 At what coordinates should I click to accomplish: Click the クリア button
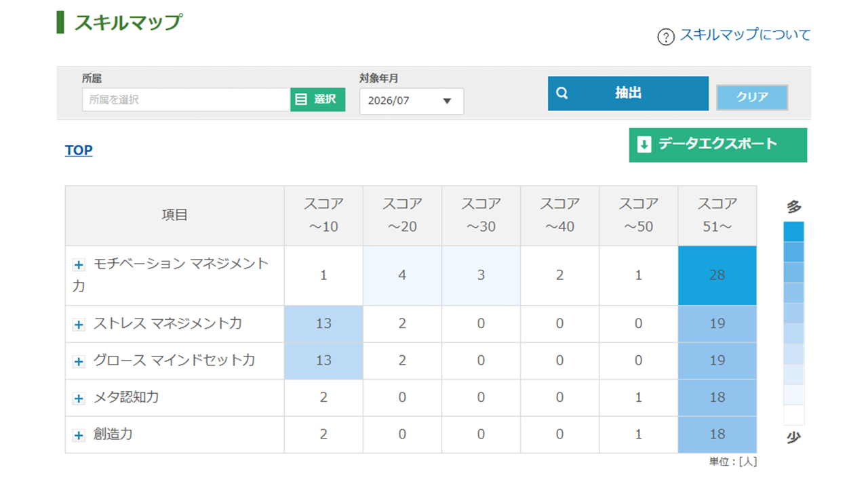(752, 97)
